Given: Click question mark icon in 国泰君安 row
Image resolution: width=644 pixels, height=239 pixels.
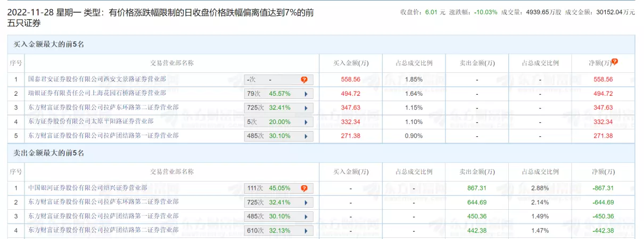Looking at the screenshot, I should 304,80.
